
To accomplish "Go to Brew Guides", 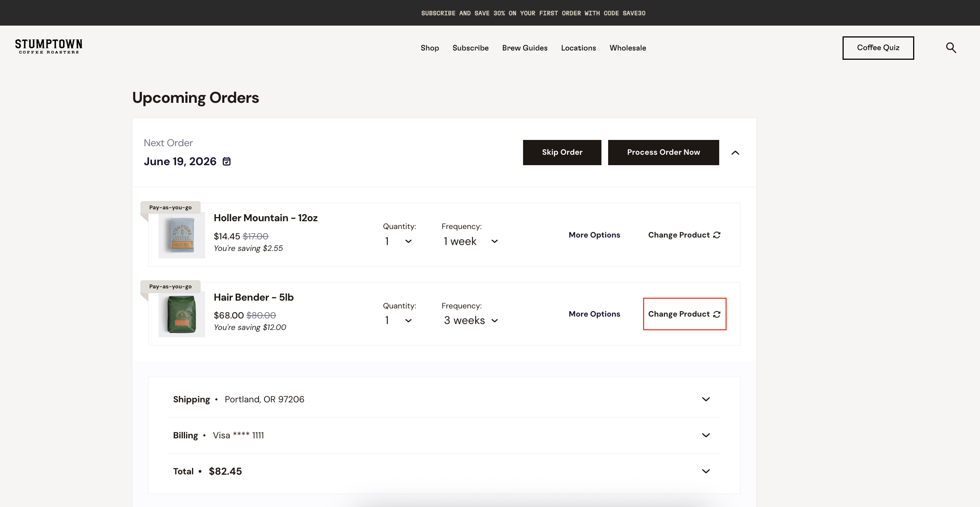I will pos(525,48).
